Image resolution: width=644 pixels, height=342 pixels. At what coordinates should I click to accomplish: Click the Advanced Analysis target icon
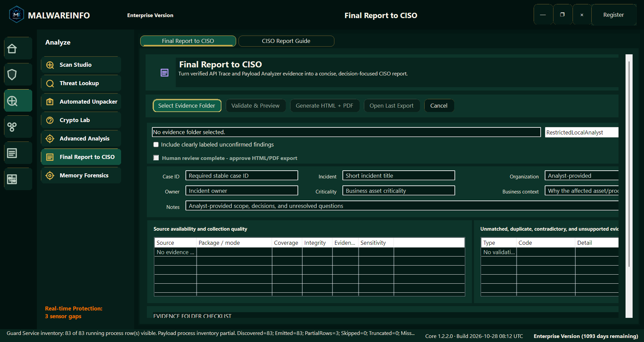(50, 139)
